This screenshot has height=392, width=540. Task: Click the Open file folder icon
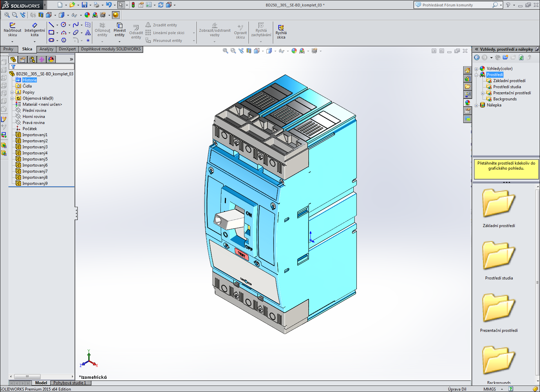72,5
